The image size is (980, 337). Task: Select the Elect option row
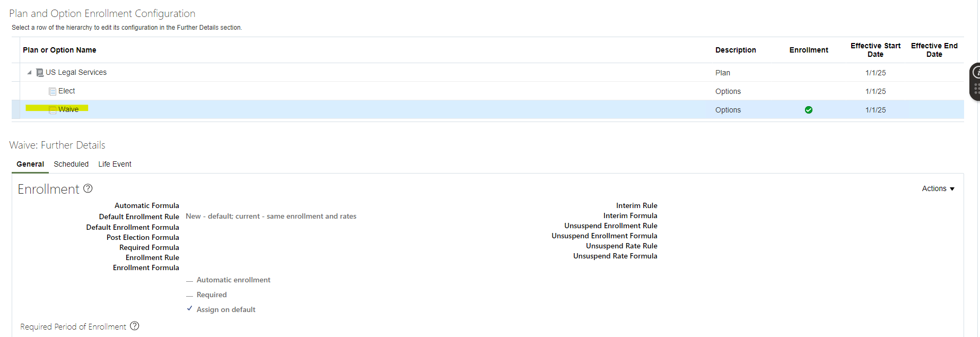tap(488, 91)
